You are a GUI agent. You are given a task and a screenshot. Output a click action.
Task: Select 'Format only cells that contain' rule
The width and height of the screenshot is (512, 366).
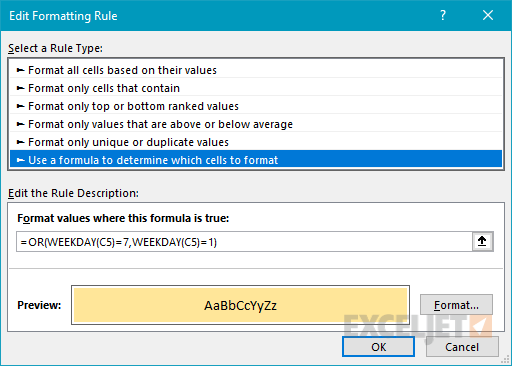click(x=256, y=88)
